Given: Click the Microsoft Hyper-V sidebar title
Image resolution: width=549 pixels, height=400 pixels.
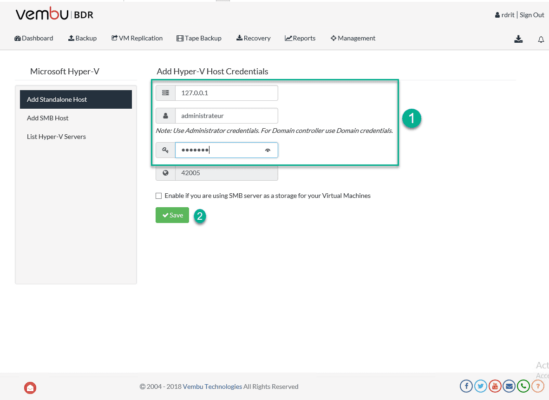Looking at the screenshot, I should pos(65,71).
